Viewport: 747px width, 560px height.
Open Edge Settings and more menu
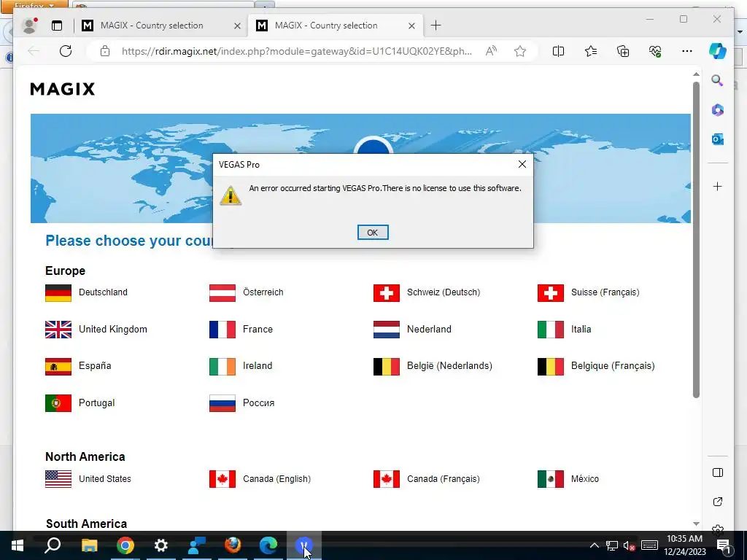(x=687, y=51)
